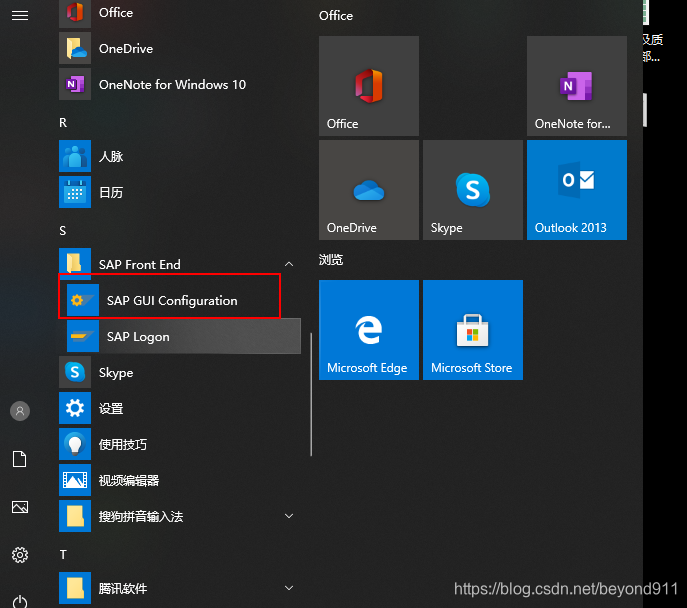Screen dimensions: 687x608
Task: Open the Outlook 2013 tile
Action: point(577,190)
